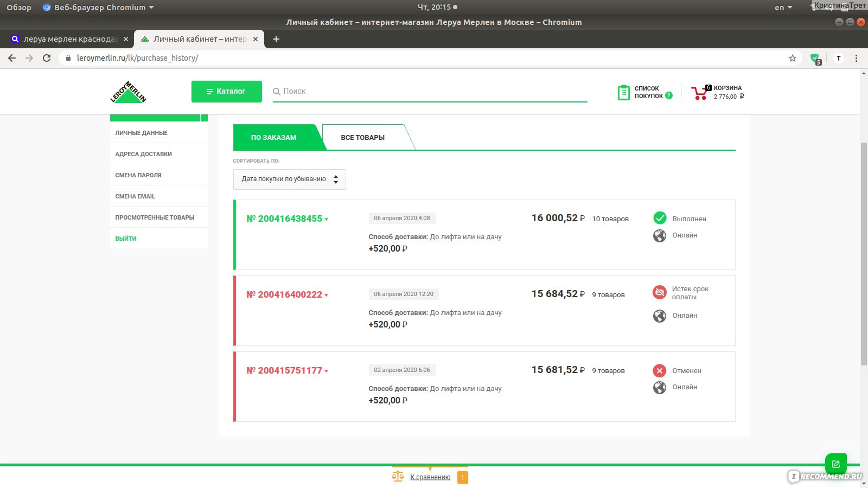
Task: Close the Личный кабинет tab
Action: (x=256, y=39)
